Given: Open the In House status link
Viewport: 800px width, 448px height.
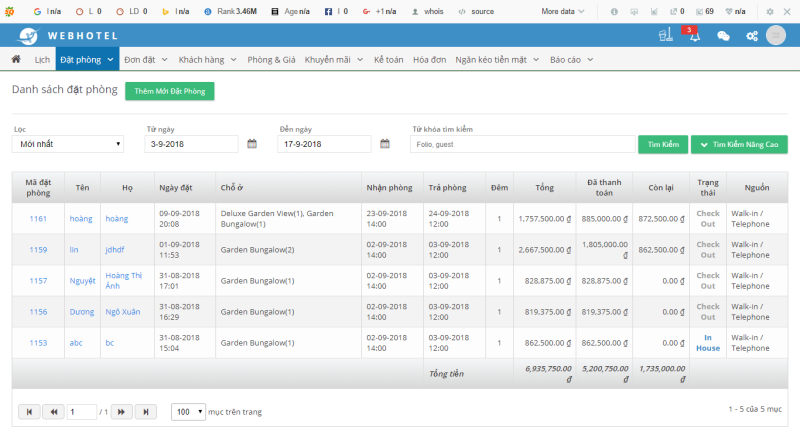Looking at the screenshot, I should 708,343.
